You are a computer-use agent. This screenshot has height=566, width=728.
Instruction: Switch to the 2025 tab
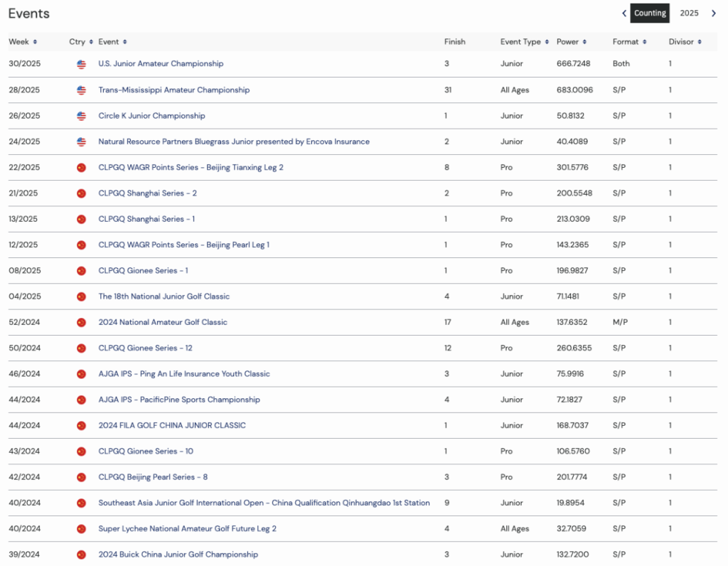[689, 14]
